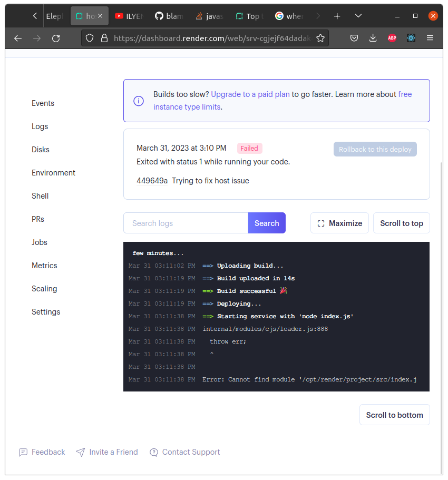Screen dimensions: 448x480
Task: Open a new tab with plus icon
Action: click(x=337, y=16)
